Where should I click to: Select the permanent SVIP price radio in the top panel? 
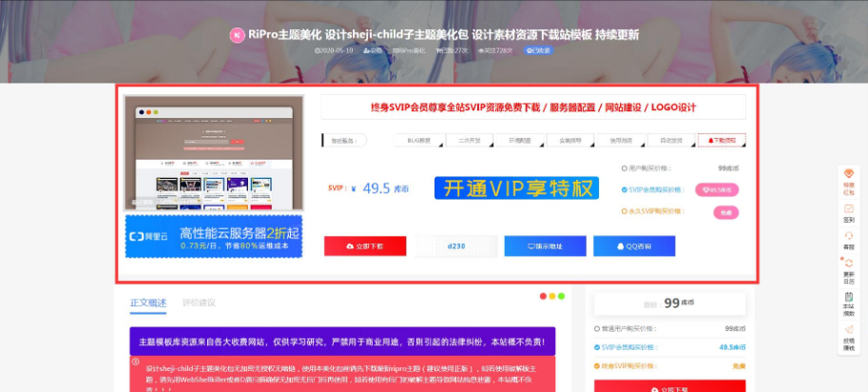pyautogui.click(x=625, y=211)
